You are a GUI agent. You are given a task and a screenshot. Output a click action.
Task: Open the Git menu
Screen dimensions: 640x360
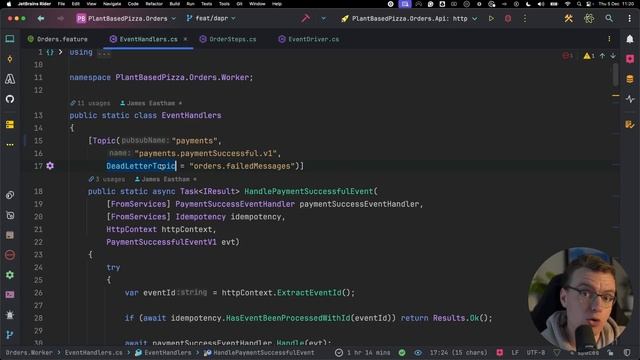tap(240, 4)
